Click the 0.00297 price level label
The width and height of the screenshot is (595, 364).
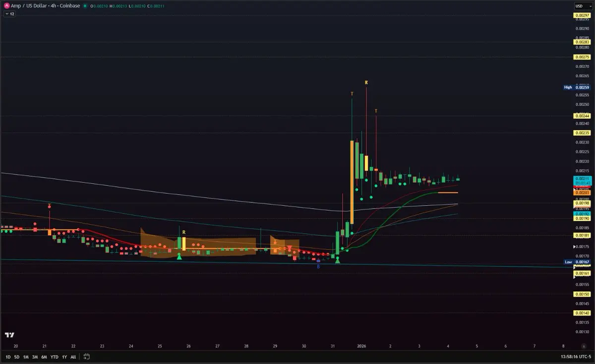click(582, 15)
